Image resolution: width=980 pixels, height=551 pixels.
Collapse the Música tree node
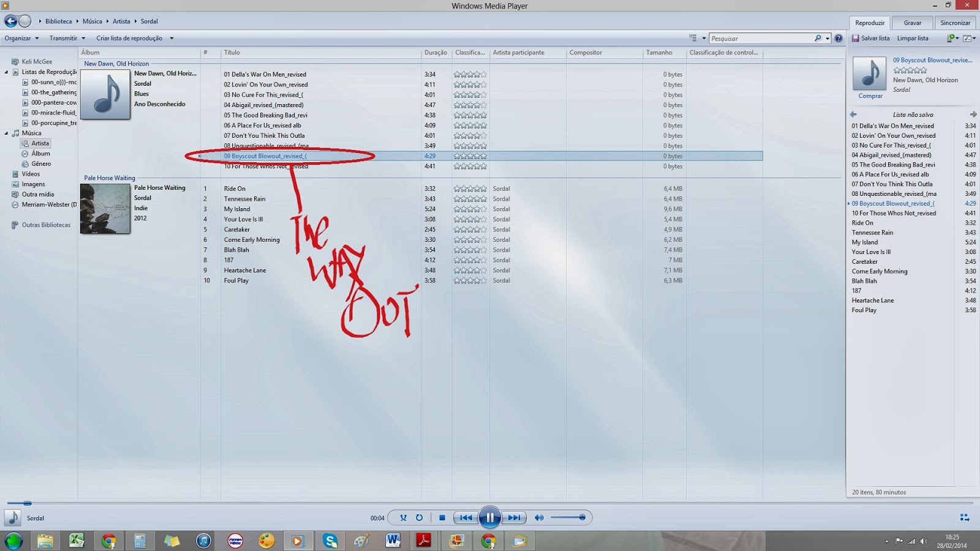click(x=7, y=133)
